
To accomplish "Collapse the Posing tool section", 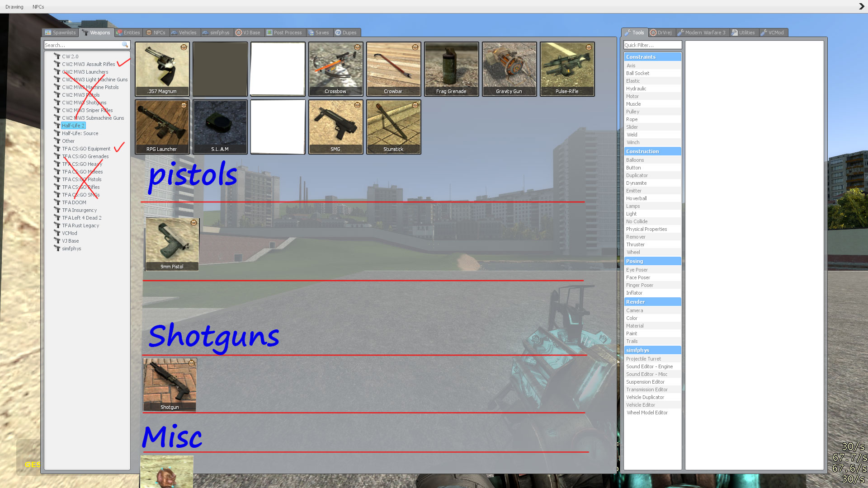I will (x=652, y=261).
